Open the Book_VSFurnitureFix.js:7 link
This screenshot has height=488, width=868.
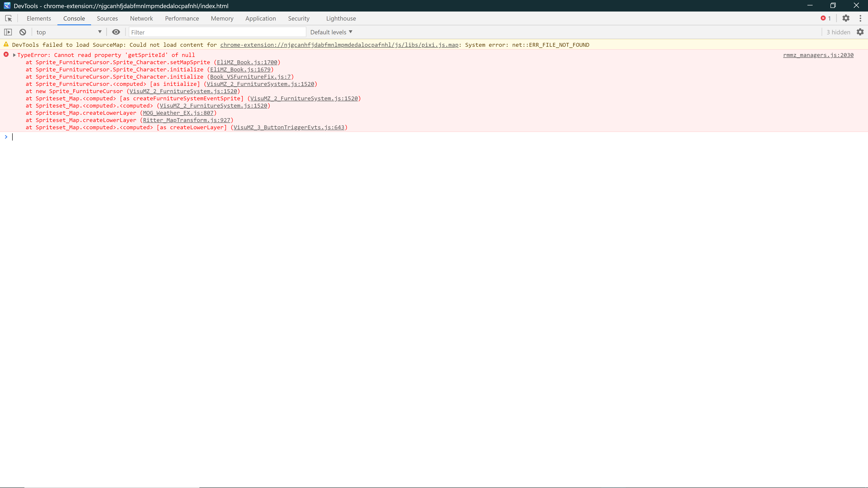tap(250, 77)
